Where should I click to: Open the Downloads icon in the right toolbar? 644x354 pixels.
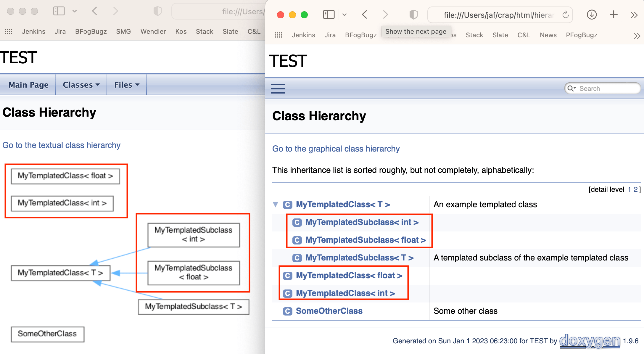(x=592, y=15)
